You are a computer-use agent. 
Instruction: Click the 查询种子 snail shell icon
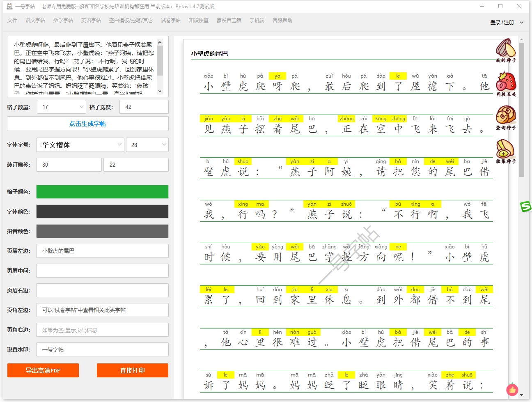tap(505, 115)
